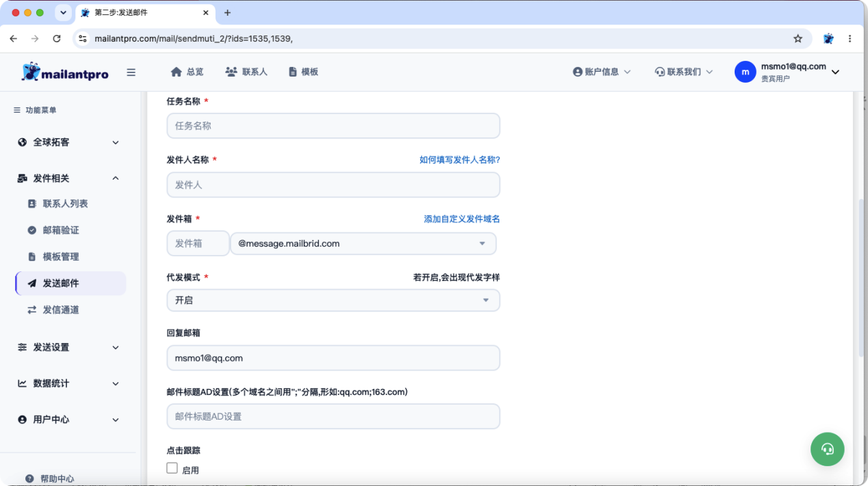Go to 模板 in top navigation

(x=304, y=72)
